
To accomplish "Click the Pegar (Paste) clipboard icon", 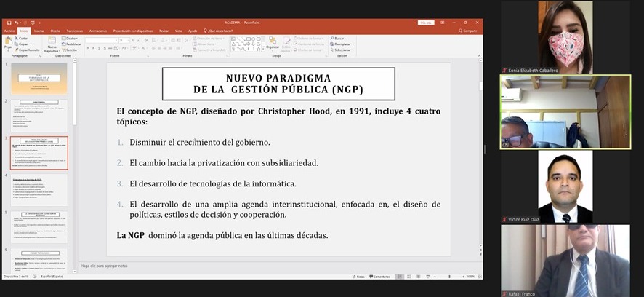I will 8,40.
